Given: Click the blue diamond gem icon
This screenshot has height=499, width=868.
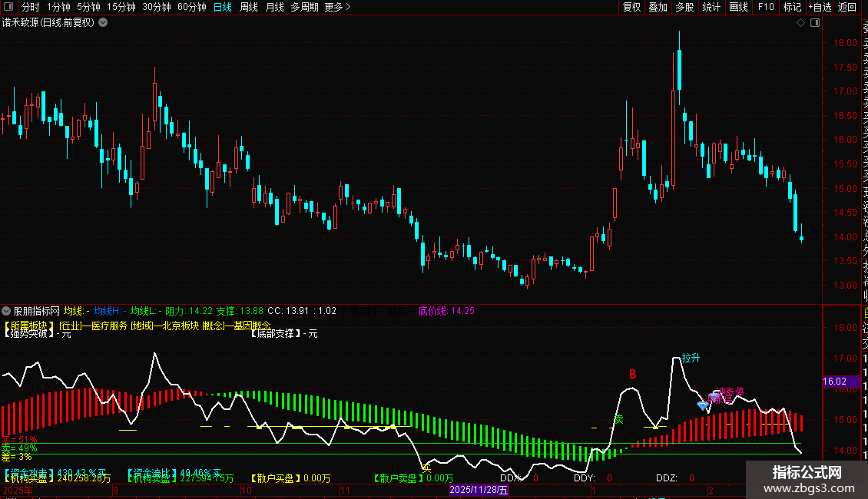Looking at the screenshot, I should pos(703,405).
